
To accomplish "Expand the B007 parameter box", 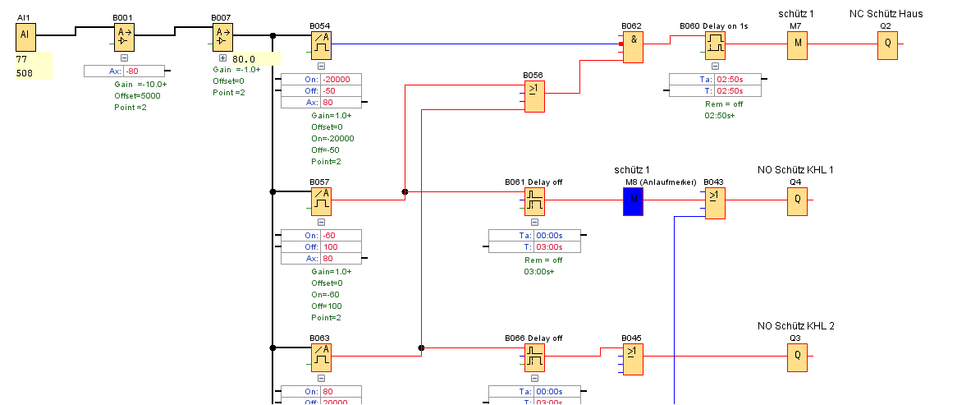I will tap(222, 58).
